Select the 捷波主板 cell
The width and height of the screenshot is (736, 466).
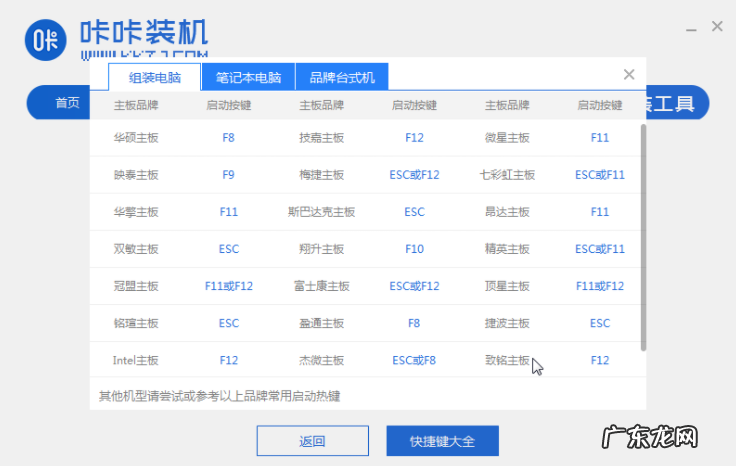507,323
